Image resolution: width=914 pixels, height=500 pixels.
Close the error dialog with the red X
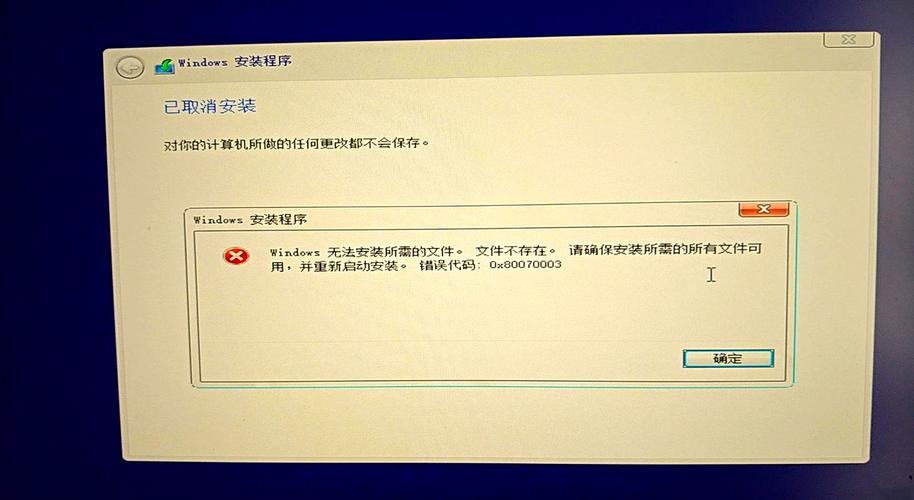(x=764, y=209)
